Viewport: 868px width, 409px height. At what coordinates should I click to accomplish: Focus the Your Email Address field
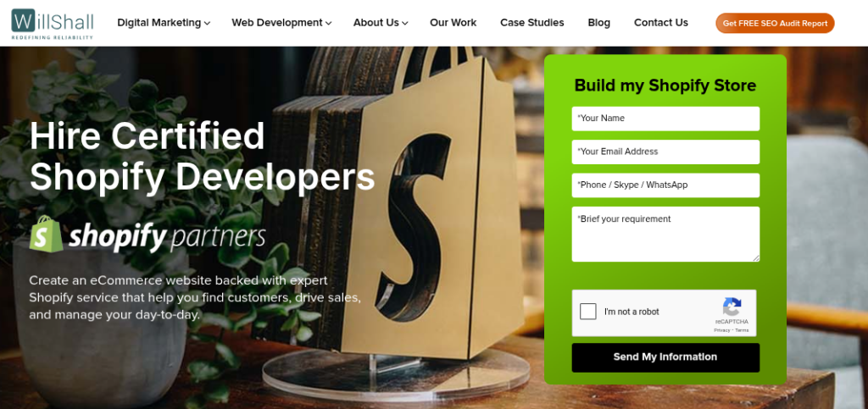pyautogui.click(x=665, y=152)
